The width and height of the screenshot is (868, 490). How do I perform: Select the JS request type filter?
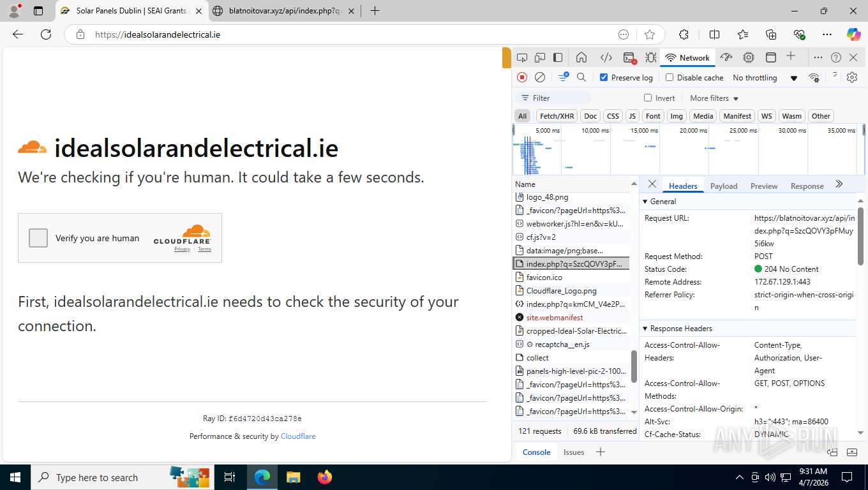point(632,115)
